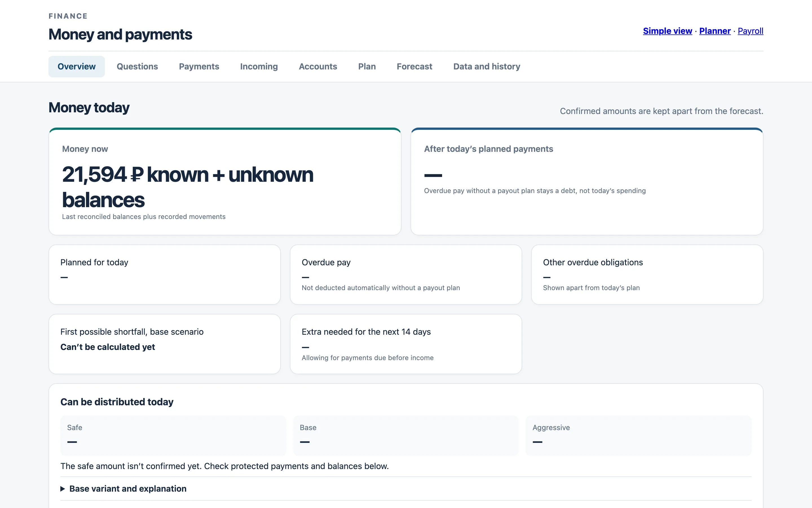
Task: Open the Data and history tab
Action: tap(487, 67)
